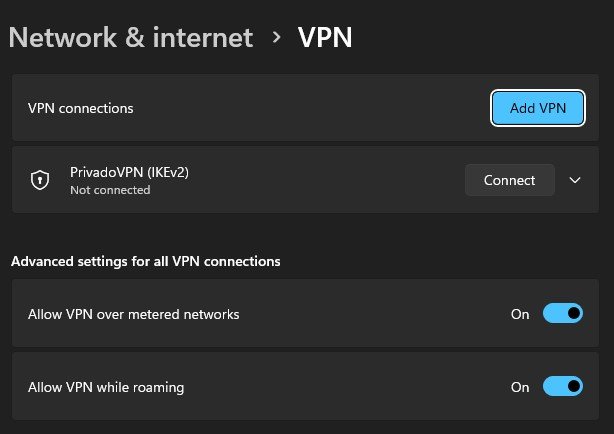Click the VPN page title
The width and height of the screenshot is (614, 434).
(325, 38)
